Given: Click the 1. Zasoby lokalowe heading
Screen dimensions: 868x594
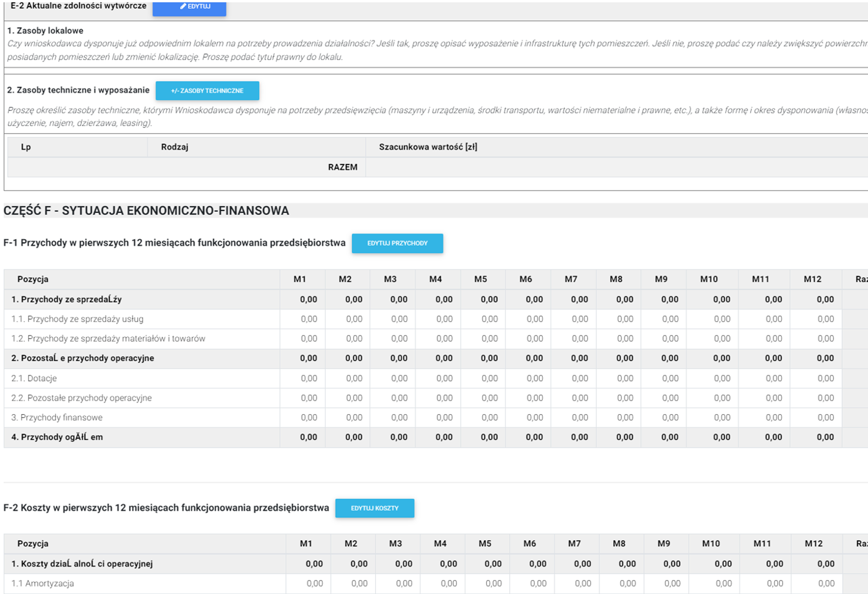Looking at the screenshot, I should 45,31.
